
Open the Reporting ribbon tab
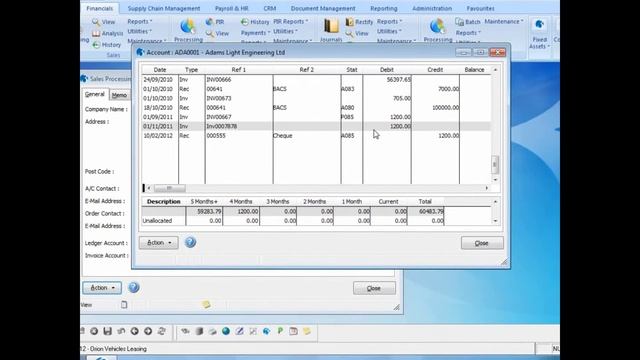(384, 8)
